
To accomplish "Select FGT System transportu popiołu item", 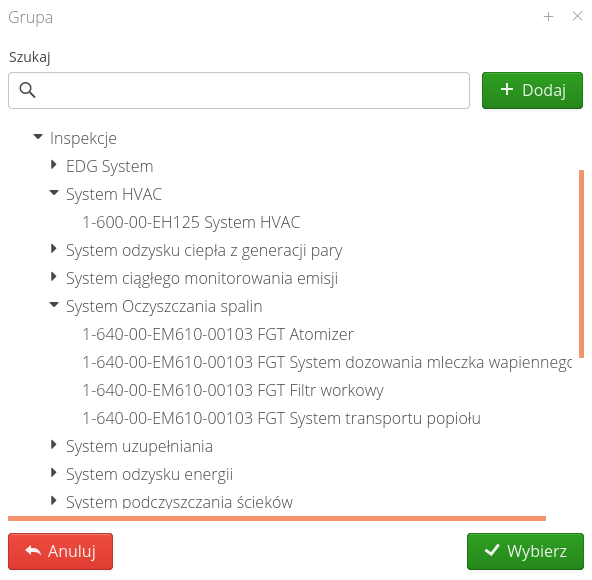I will pyautogui.click(x=281, y=418).
